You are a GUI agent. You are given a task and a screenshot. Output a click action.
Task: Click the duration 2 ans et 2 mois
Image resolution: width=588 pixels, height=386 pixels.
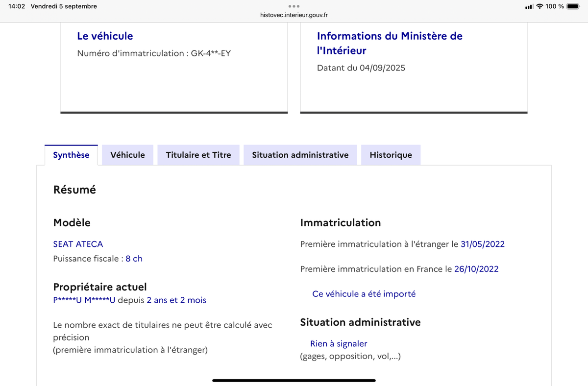(176, 300)
